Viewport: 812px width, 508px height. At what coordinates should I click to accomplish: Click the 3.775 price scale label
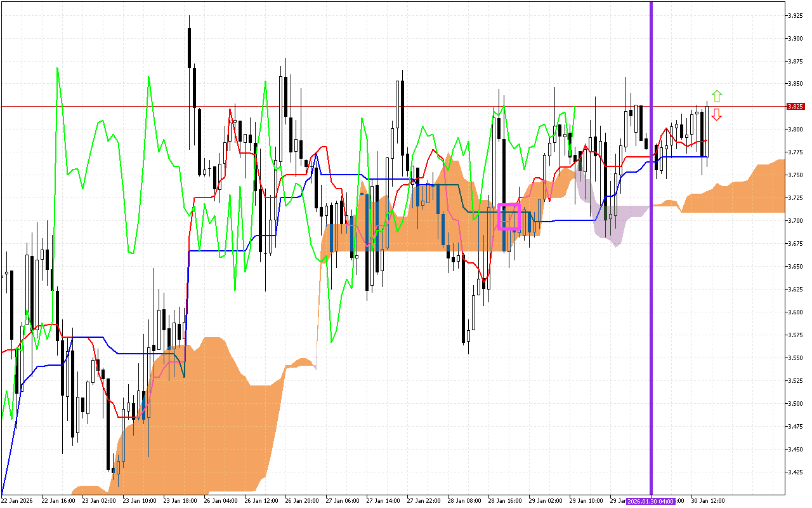(x=795, y=152)
